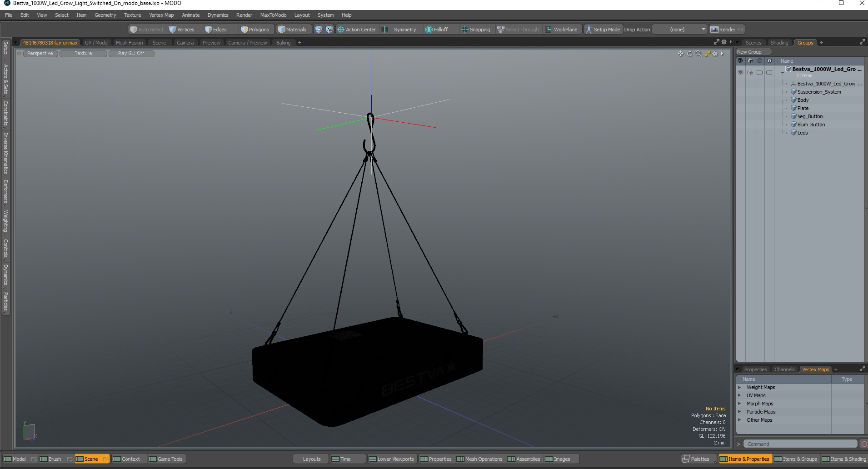This screenshot has height=469, width=868.
Task: Open the Properties tab in lower panel
Action: (755, 369)
